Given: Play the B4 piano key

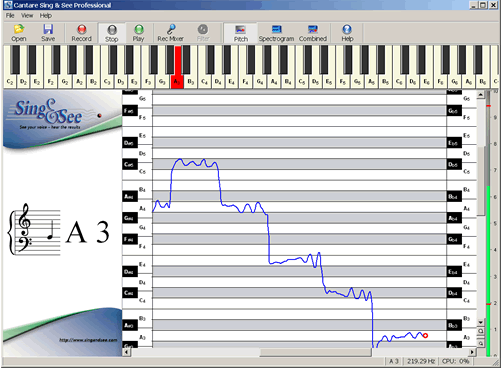Looking at the screenshot, I should point(288,82).
